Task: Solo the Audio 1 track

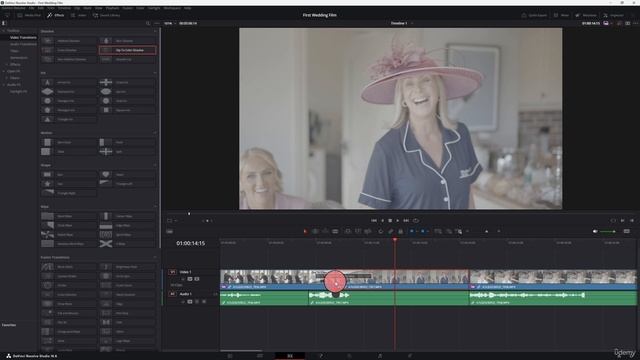Action: coord(197,302)
